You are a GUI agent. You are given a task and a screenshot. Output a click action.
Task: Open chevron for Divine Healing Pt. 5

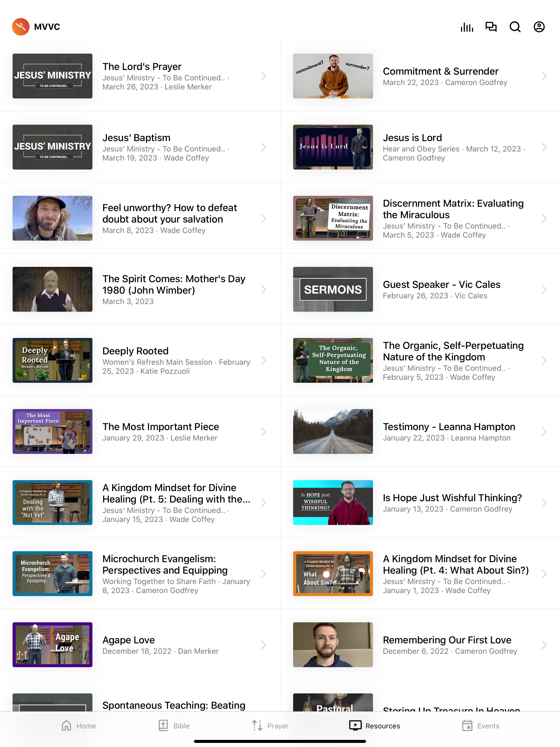[263, 503]
